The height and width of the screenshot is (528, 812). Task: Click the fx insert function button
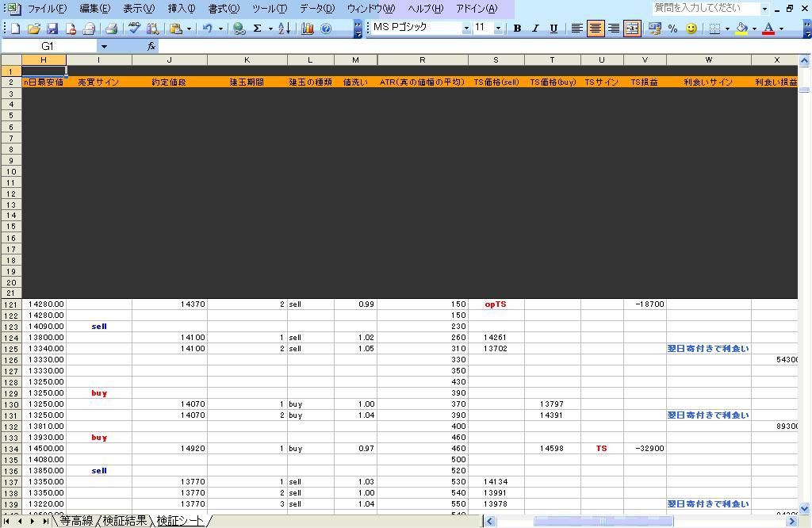tap(151, 47)
